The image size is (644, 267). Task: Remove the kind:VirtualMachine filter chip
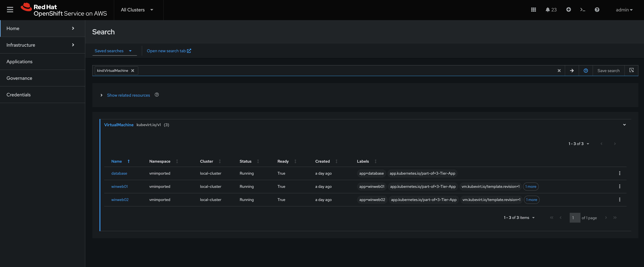(133, 70)
